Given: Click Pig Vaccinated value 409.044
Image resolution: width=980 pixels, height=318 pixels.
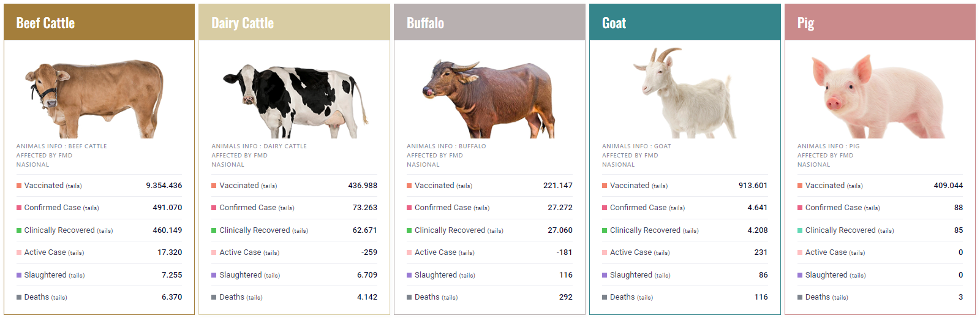Looking at the screenshot, I should coord(948,186).
